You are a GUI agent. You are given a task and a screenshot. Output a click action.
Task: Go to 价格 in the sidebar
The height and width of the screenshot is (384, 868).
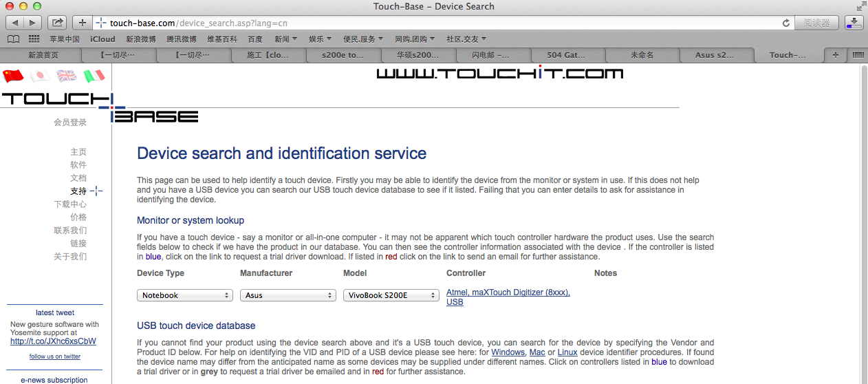pyautogui.click(x=78, y=217)
